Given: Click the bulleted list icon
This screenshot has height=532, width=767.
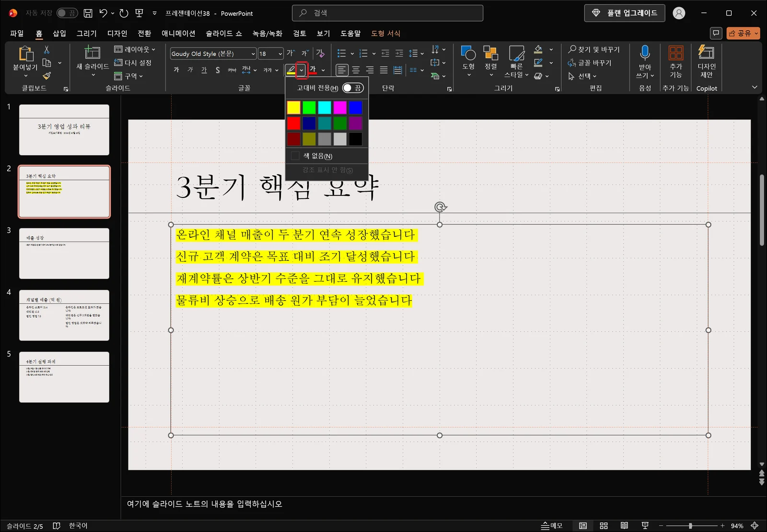Looking at the screenshot, I should 341,53.
